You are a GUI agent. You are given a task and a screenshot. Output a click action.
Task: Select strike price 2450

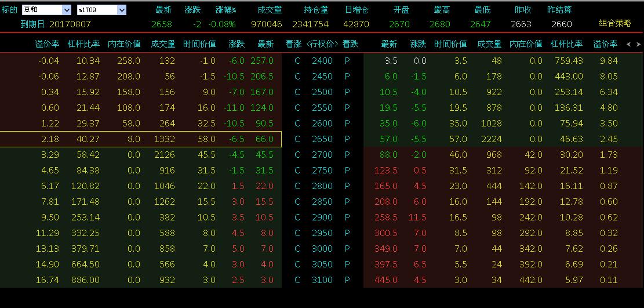click(322, 77)
